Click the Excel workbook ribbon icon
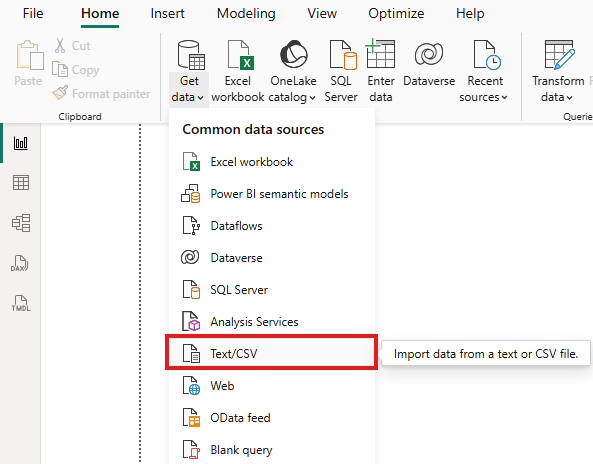Viewport: 593px width, 464px height. coord(241,56)
